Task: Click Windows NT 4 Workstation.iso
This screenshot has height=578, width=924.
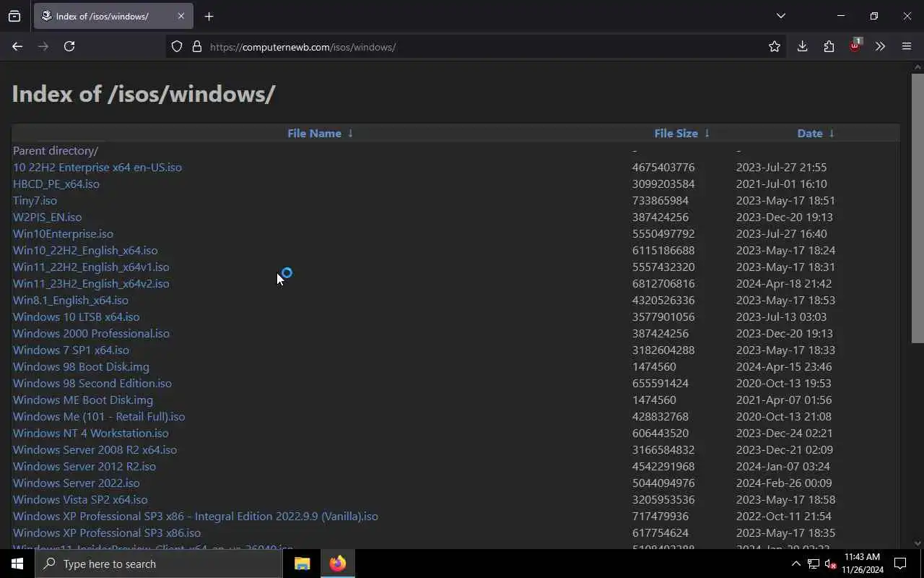Action: [x=91, y=433]
